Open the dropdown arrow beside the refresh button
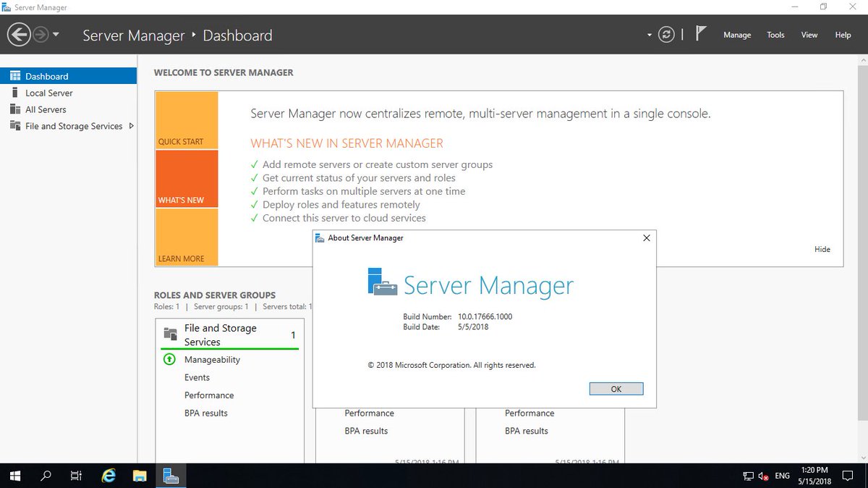The height and width of the screenshot is (488, 868). (649, 34)
